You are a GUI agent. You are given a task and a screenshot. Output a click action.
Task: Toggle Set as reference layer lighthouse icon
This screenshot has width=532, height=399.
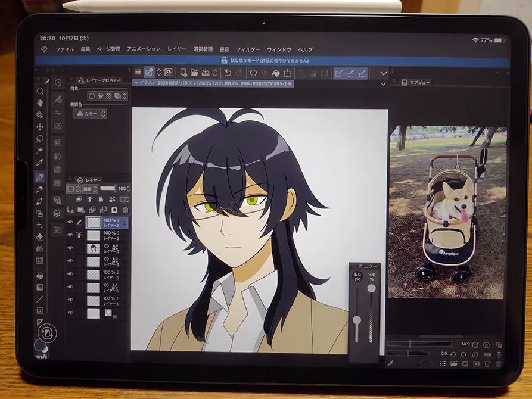[x=89, y=199]
